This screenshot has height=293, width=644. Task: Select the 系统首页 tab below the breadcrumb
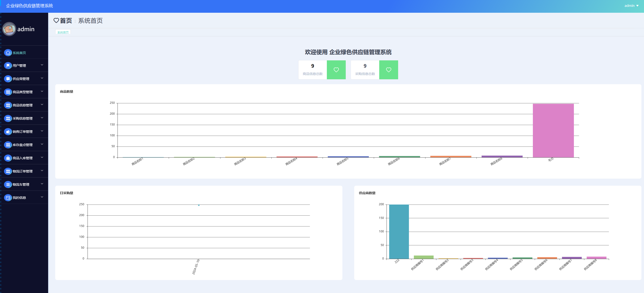[63, 32]
